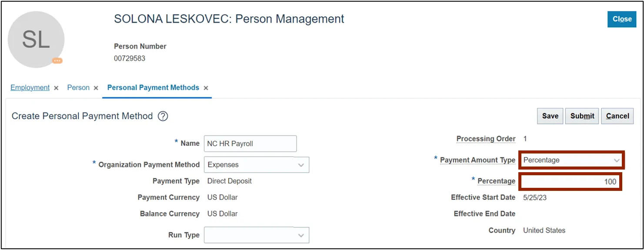Click the blue Close button
This screenshot has height=250, width=644.
click(622, 19)
